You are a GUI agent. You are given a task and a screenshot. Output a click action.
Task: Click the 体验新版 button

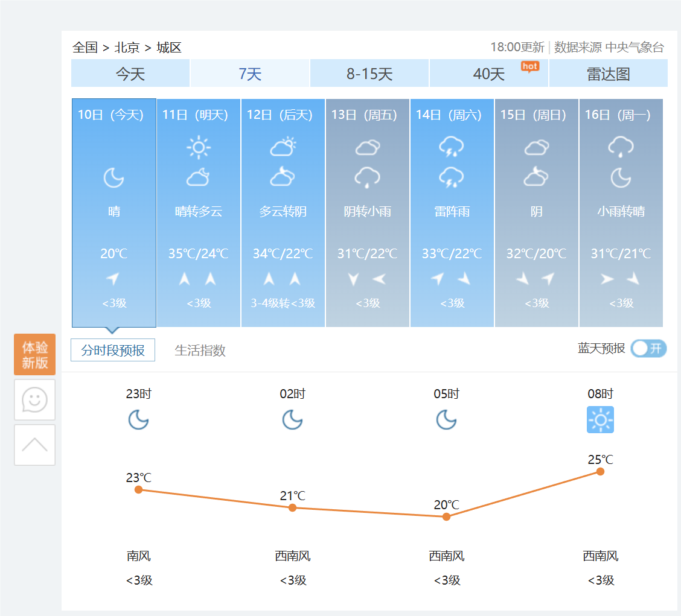click(x=35, y=354)
